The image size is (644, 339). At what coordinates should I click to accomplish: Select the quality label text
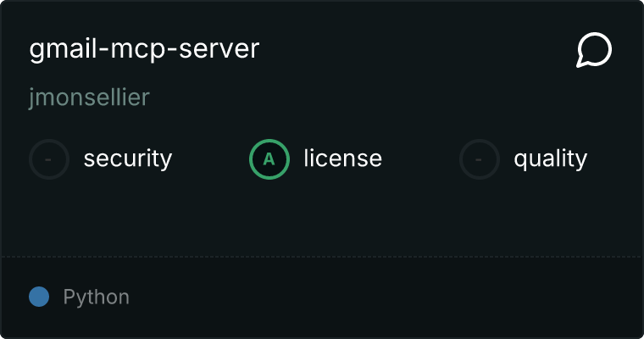[550, 158]
